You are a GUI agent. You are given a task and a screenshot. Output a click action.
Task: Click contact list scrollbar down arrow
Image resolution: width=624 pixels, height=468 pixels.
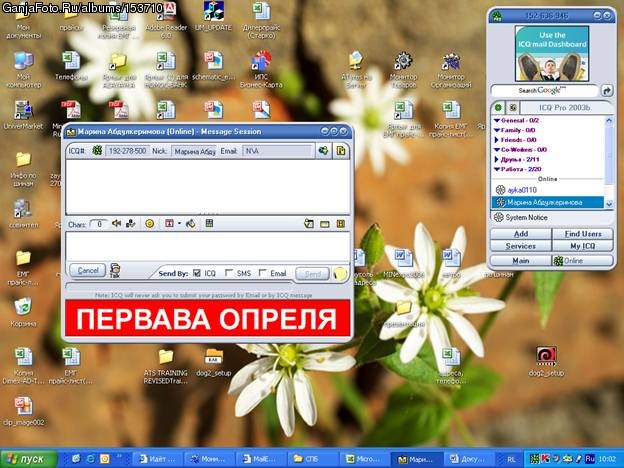[x=609, y=204]
